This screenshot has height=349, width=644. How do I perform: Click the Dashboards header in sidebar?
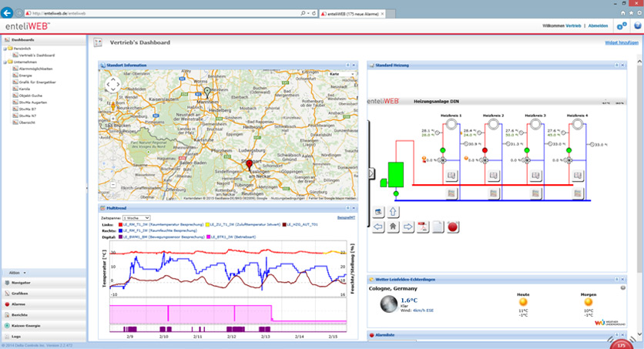point(44,40)
